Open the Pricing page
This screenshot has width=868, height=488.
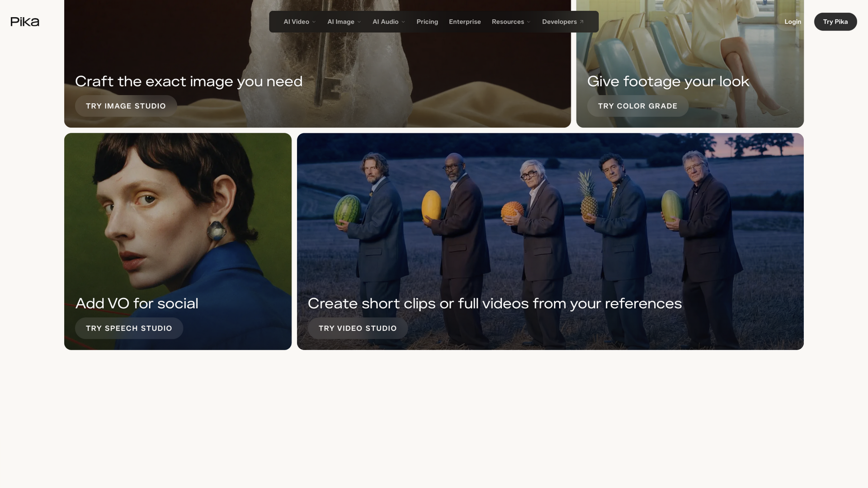(427, 22)
